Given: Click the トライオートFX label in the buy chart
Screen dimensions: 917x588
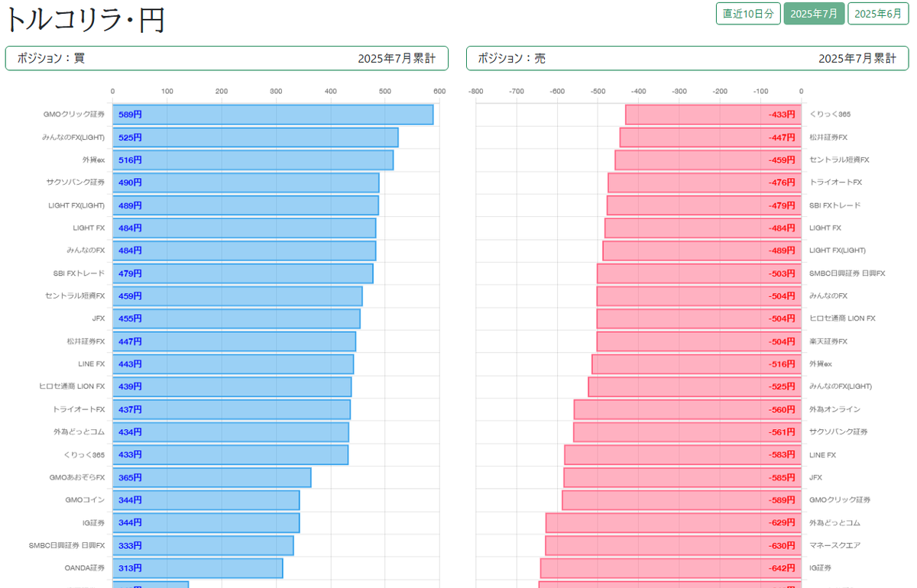Looking at the screenshot, I should (79, 409).
